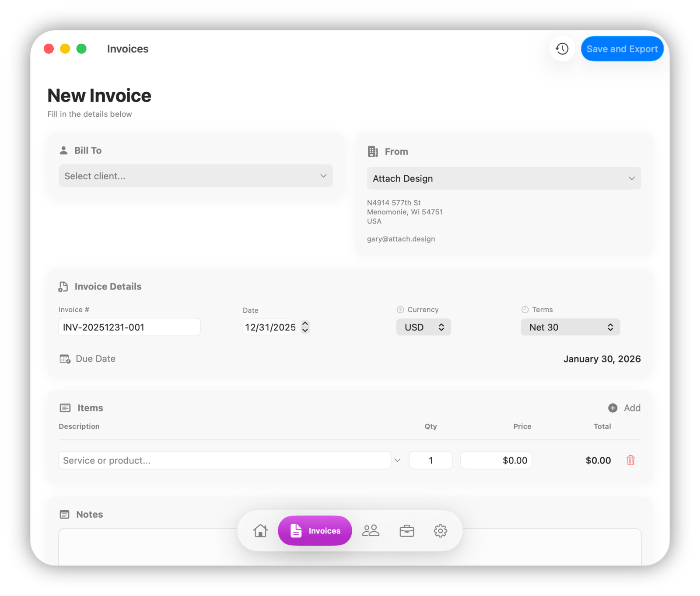Open the Business section via briefcase icon

406,530
